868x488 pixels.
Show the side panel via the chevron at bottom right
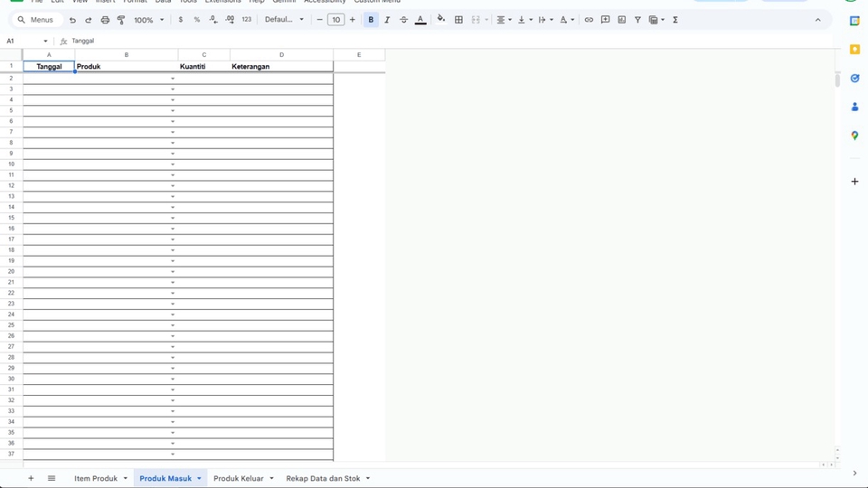[854, 473]
